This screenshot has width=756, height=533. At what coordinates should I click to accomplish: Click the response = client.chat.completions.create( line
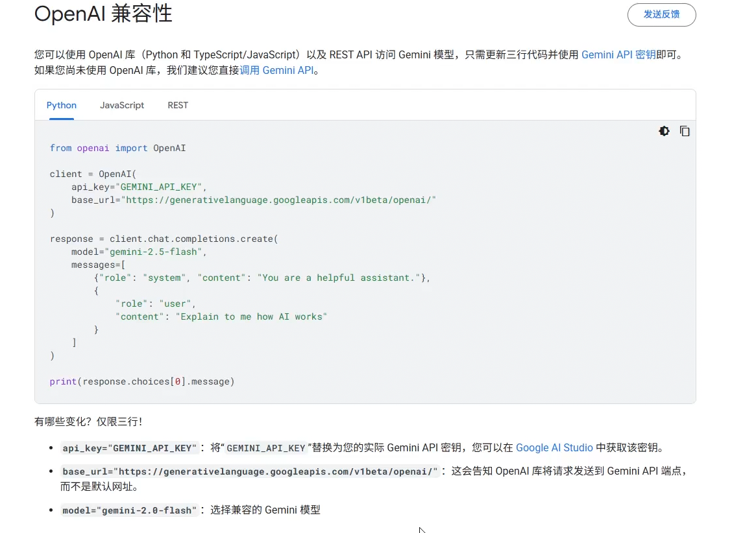point(164,239)
